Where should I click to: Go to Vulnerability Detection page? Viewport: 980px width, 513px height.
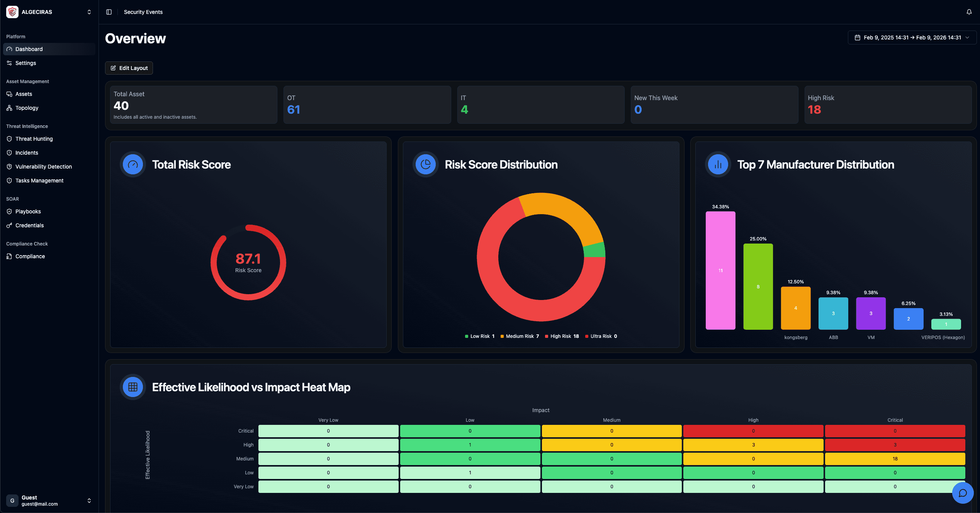(44, 167)
